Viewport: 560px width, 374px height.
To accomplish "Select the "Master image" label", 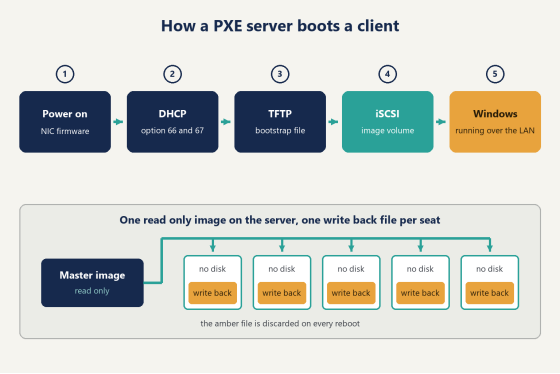I will pos(92,275).
